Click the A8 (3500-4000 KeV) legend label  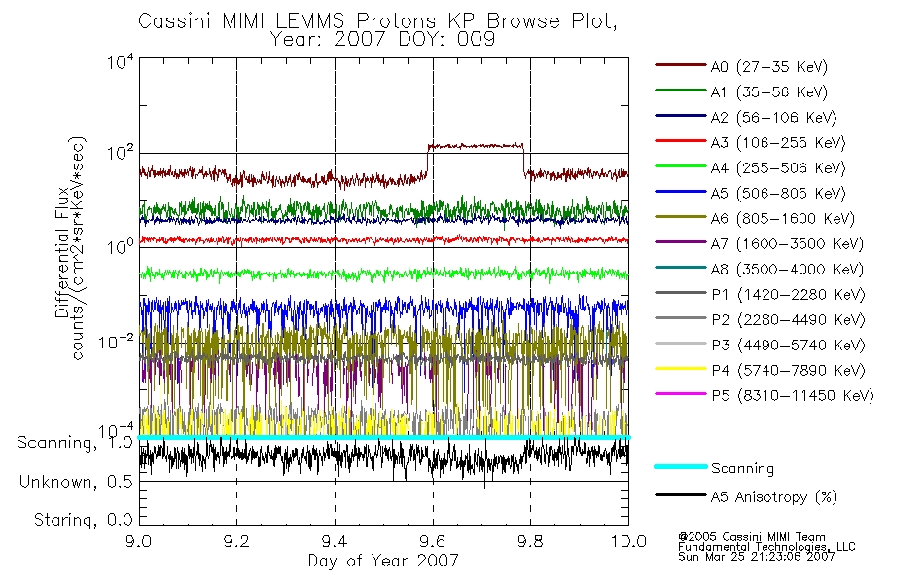coord(787,270)
